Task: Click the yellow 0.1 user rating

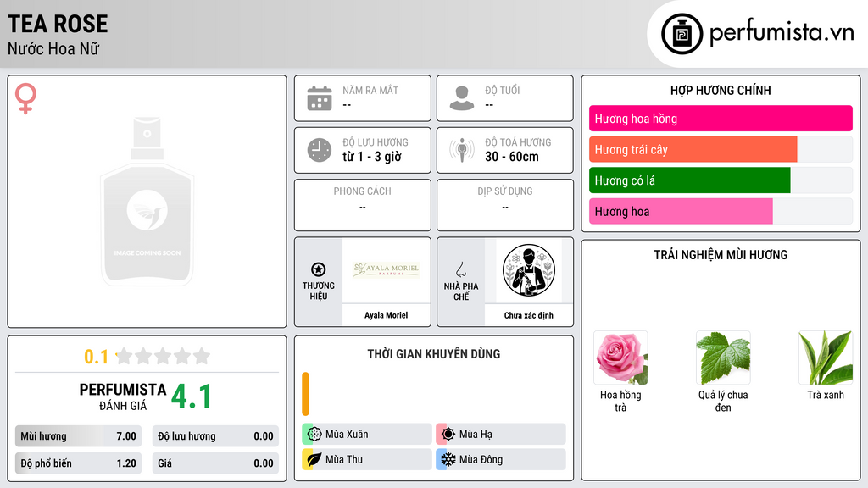Action: point(97,357)
